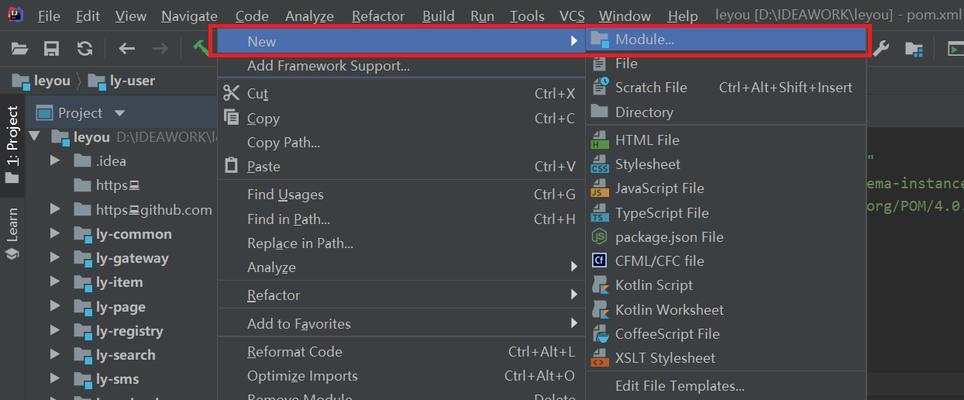Click the XSLT Stylesheet icon
The image size is (964, 400).
[599, 358]
